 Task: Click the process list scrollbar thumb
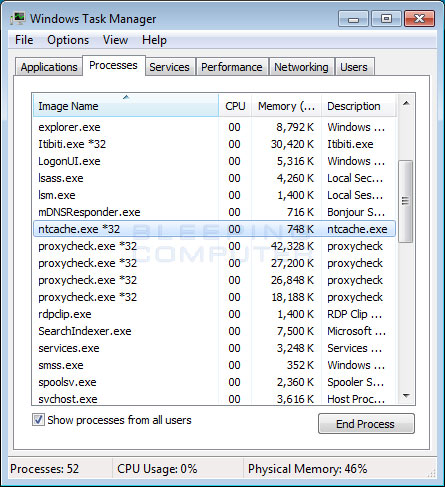tap(406, 201)
